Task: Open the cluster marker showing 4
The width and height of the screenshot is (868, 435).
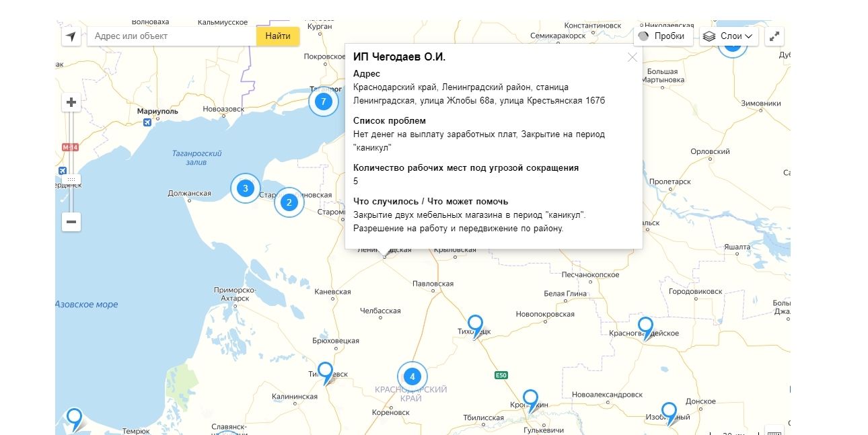Action: (412, 377)
